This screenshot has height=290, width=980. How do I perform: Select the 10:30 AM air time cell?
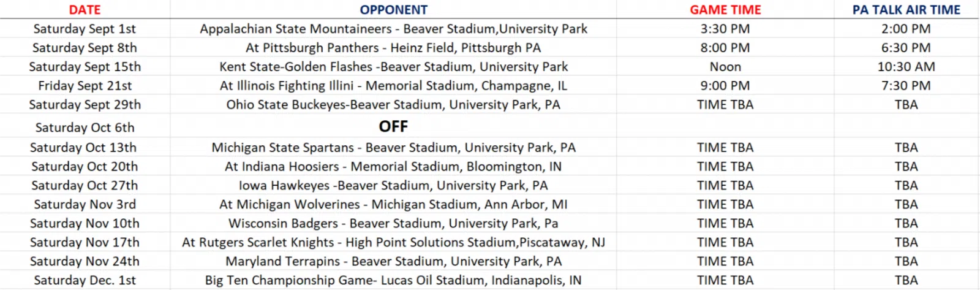click(x=906, y=67)
